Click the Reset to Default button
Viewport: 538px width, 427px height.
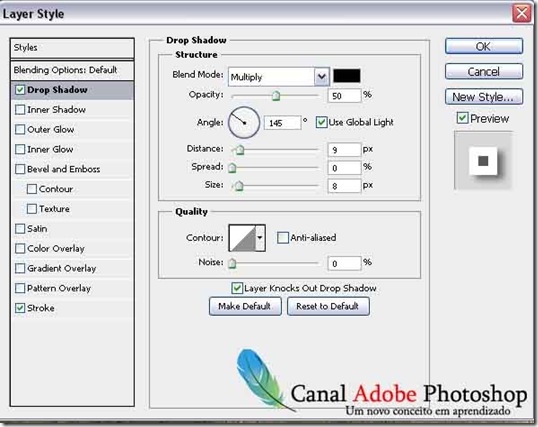click(x=328, y=306)
